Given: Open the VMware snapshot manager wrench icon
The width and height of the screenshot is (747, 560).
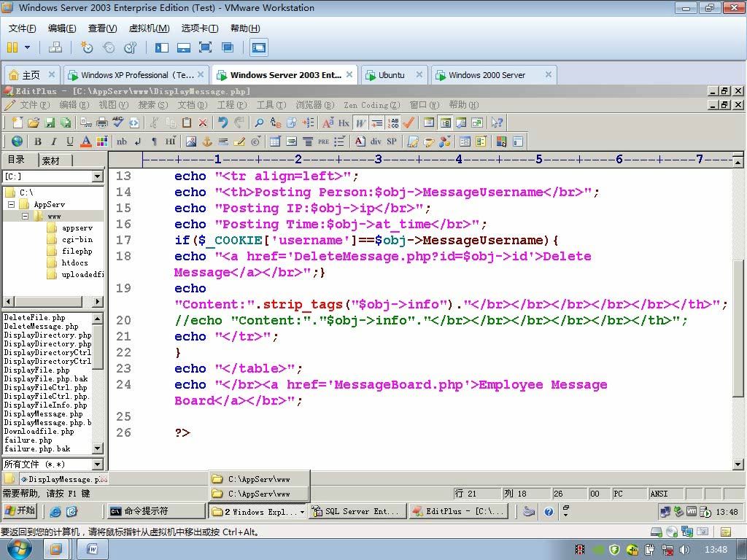Looking at the screenshot, I should pos(130,47).
